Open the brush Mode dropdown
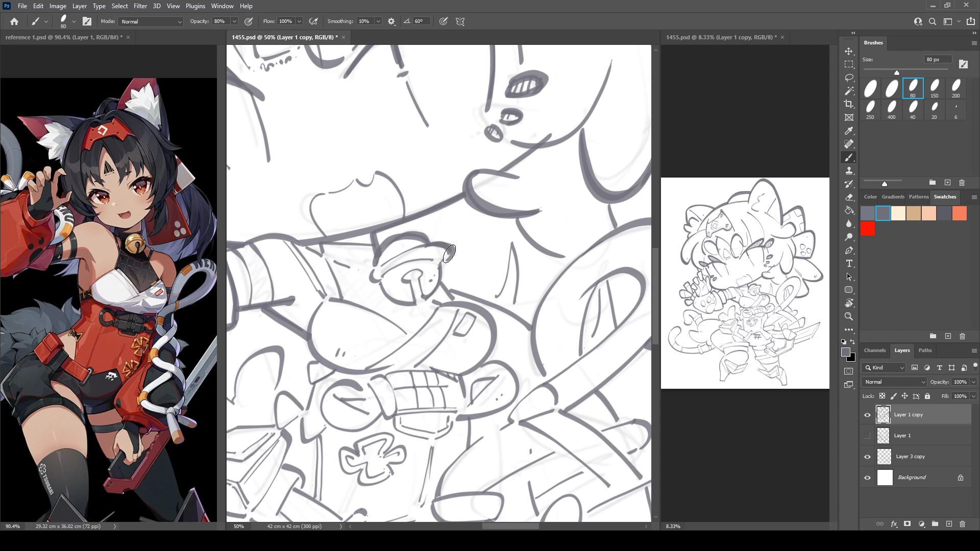 [x=151, y=21]
